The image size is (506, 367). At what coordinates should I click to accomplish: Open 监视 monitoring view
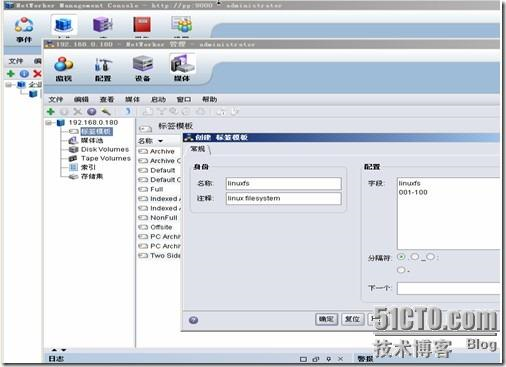click(63, 69)
